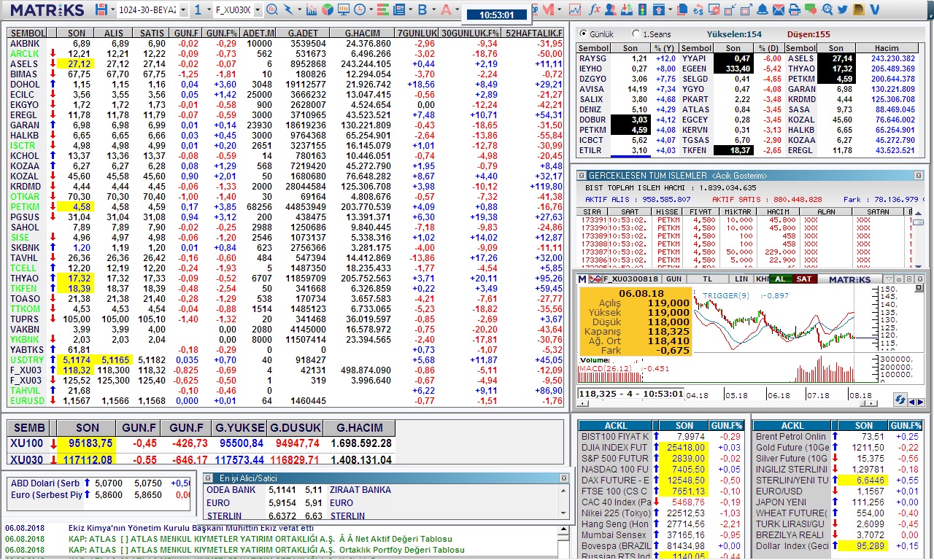Open the currency converter dollar icon
This screenshot has height=560, width=934.
698,9
